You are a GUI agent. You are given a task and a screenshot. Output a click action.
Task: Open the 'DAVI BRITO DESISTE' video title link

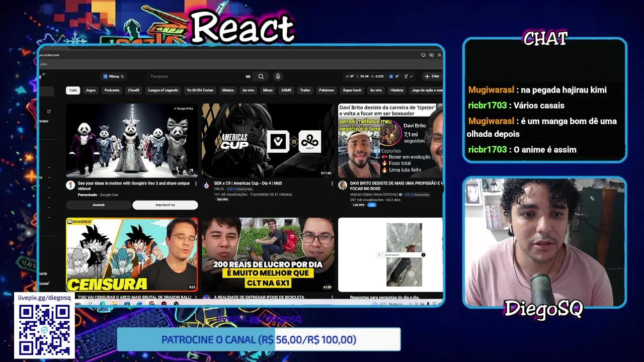[x=396, y=186]
